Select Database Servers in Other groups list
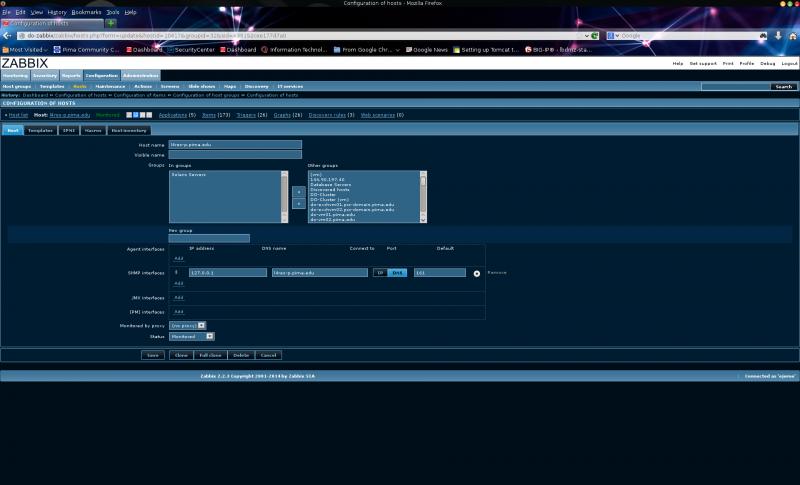Screen dimensions: 800x485 pos(331,185)
